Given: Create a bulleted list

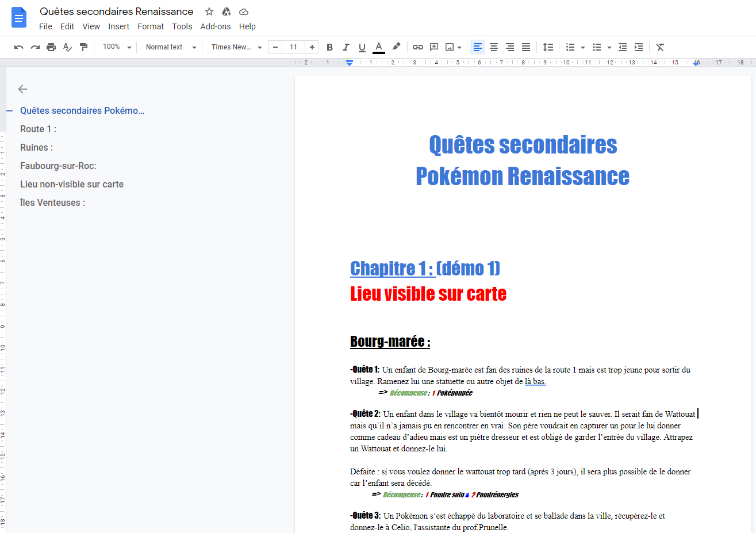Looking at the screenshot, I should pos(597,47).
